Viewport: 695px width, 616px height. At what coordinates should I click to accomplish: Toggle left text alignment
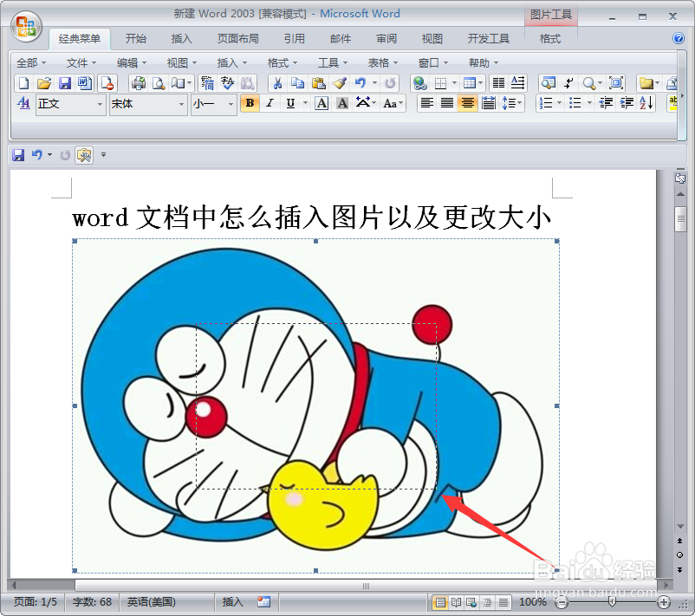point(427,104)
